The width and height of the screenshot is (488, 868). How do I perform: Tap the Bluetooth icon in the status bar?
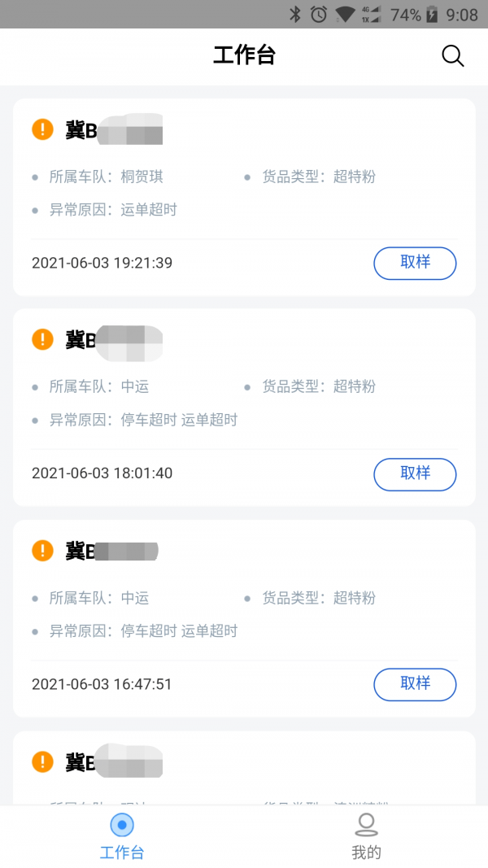point(294,13)
